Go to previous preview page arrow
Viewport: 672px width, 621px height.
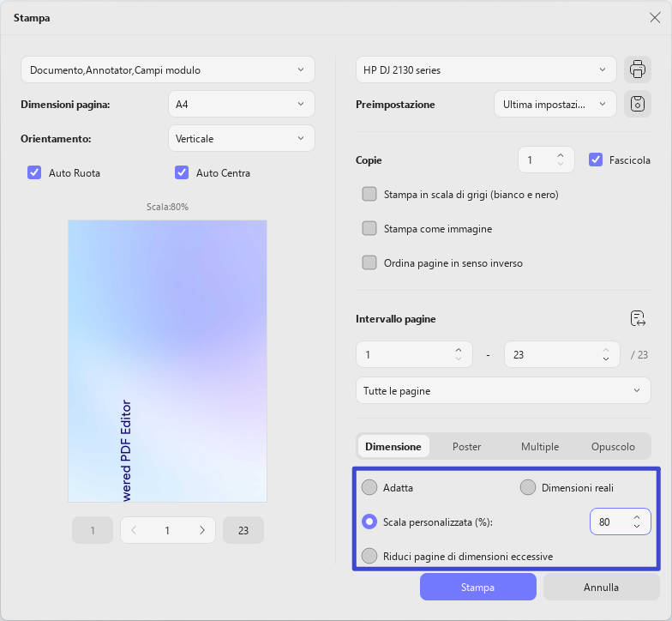pyautogui.click(x=134, y=530)
